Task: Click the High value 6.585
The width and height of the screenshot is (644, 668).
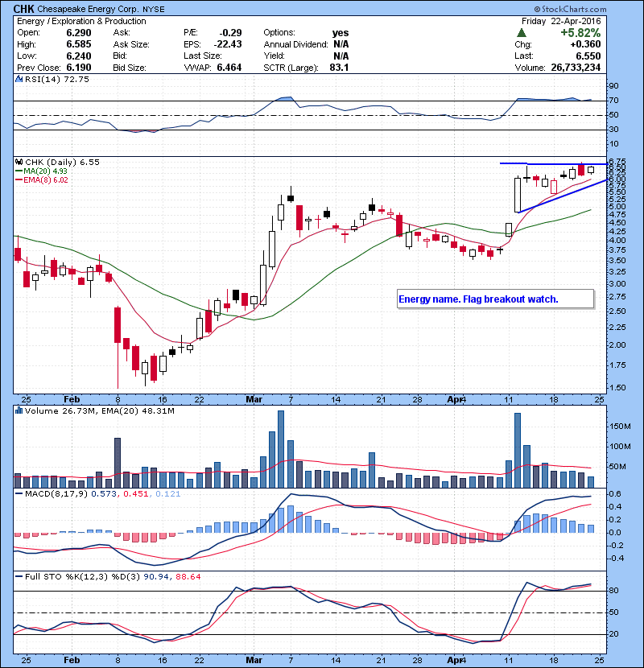Action: point(79,44)
